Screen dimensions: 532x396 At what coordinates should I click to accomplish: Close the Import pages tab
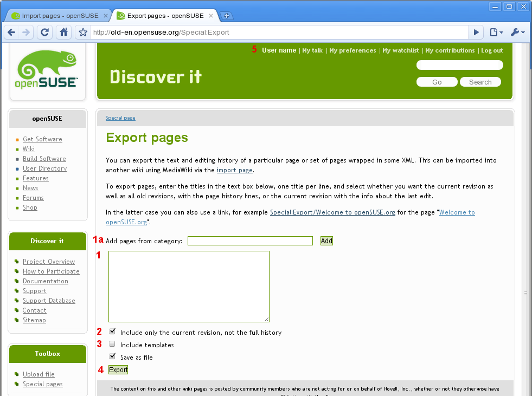pyautogui.click(x=106, y=16)
